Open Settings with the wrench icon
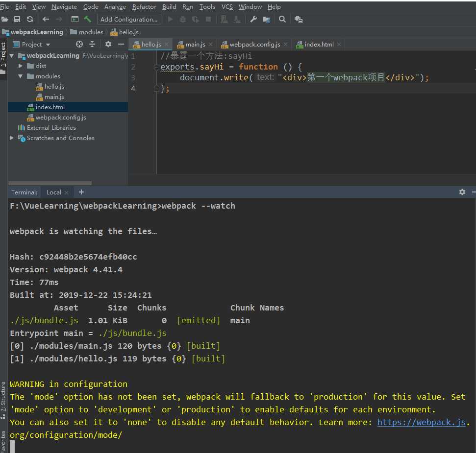The height and width of the screenshot is (453, 476). [253, 20]
